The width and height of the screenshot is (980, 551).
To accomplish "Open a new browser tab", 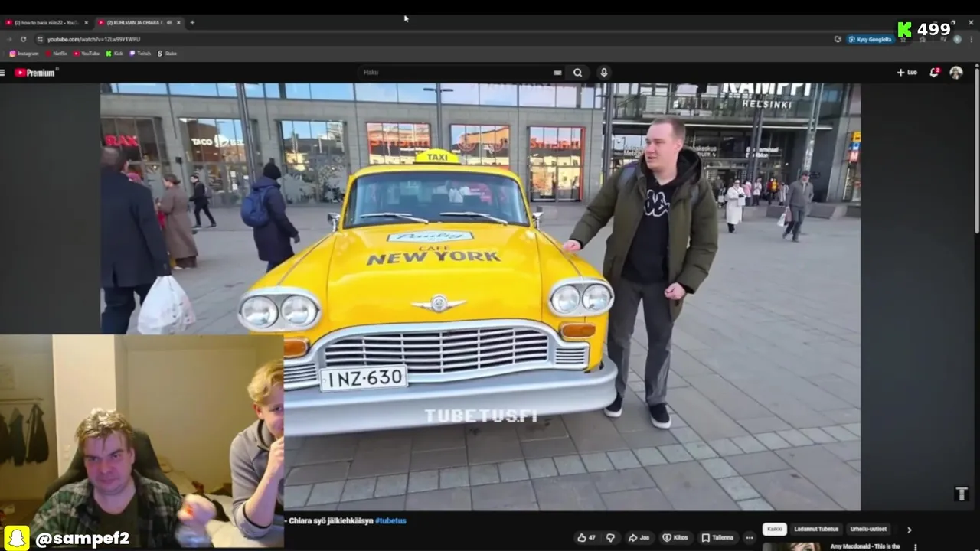I will [x=192, y=23].
